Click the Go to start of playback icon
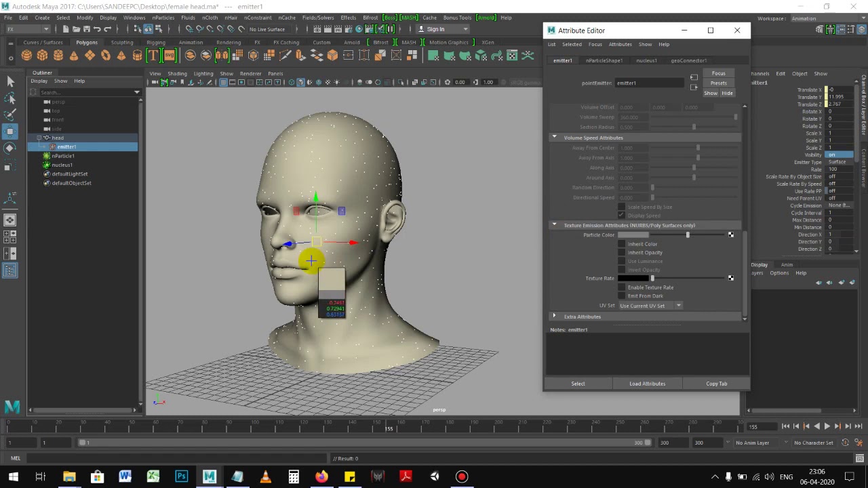This screenshot has width=868, height=488. point(785,426)
